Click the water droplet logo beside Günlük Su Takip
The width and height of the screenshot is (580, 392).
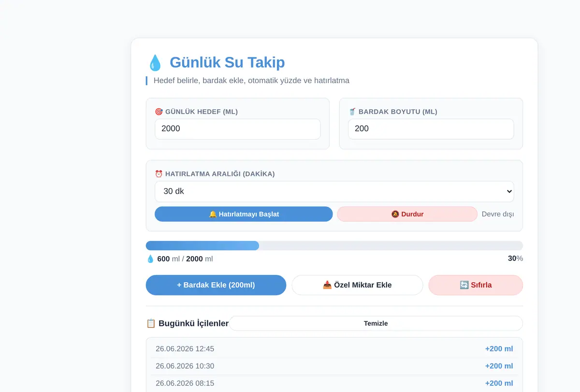click(155, 63)
